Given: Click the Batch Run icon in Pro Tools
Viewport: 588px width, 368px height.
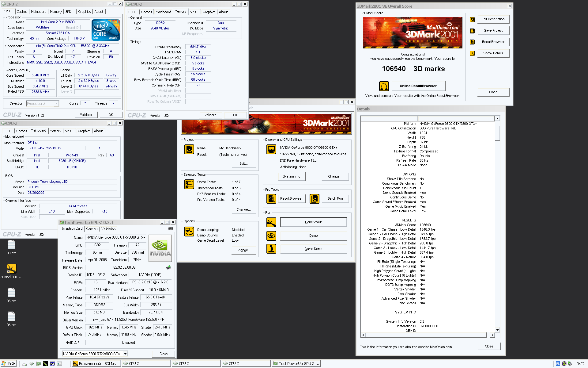Looking at the screenshot, I should point(315,199).
